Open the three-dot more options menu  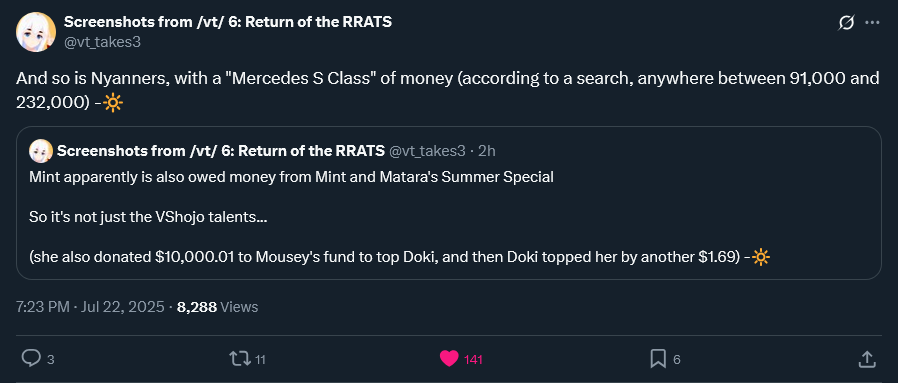(872, 23)
